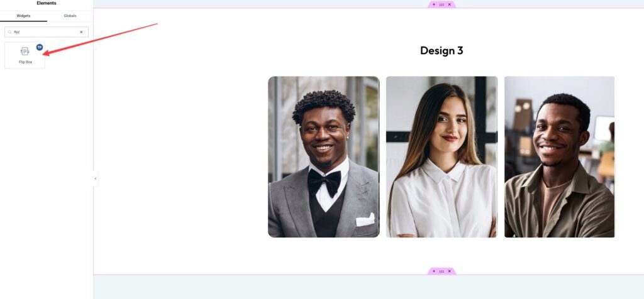Click the edit section grip in top handle
This screenshot has width=644, height=299.
pos(441,4)
